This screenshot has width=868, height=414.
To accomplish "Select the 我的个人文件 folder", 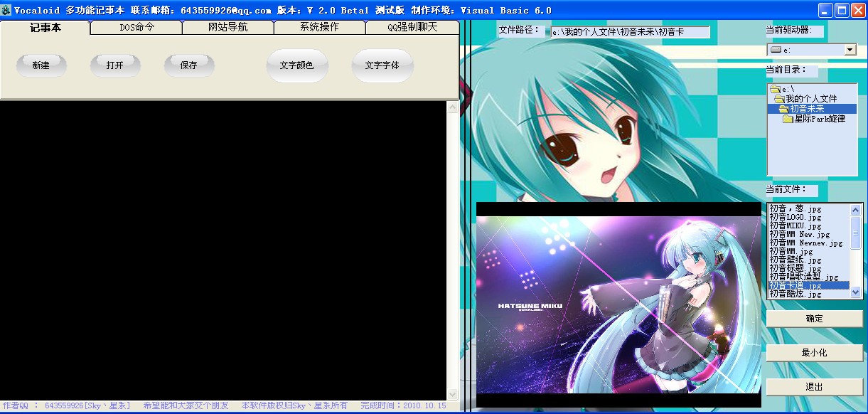I will pos(811,100).
